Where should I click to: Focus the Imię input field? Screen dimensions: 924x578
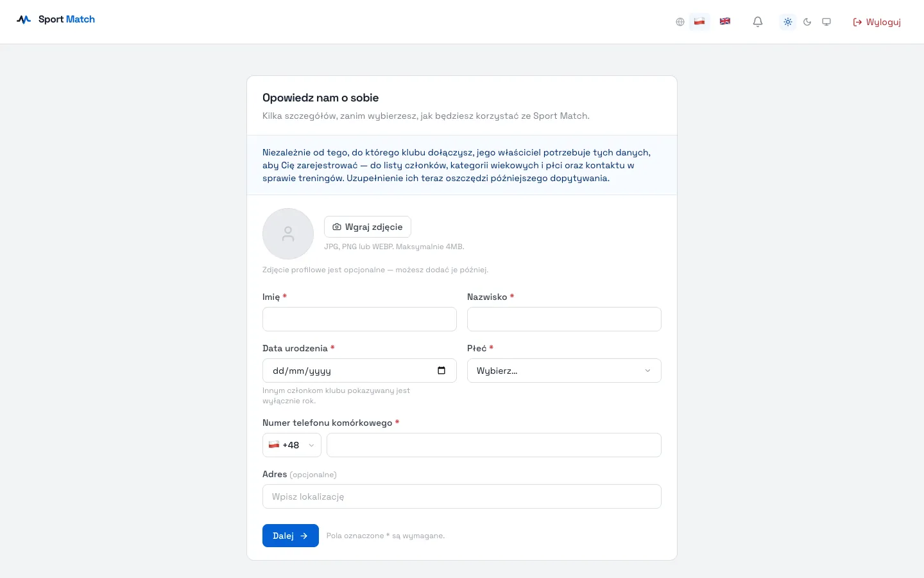tap(359, 319)
